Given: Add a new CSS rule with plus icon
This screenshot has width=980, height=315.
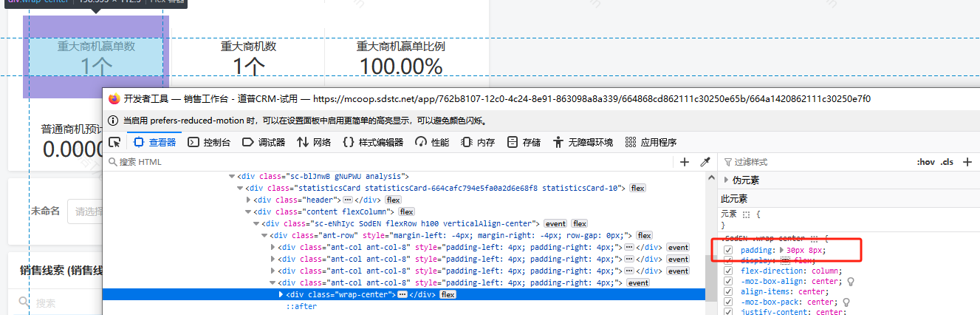Looking at the screenshot, I should (x=967, y=162).
